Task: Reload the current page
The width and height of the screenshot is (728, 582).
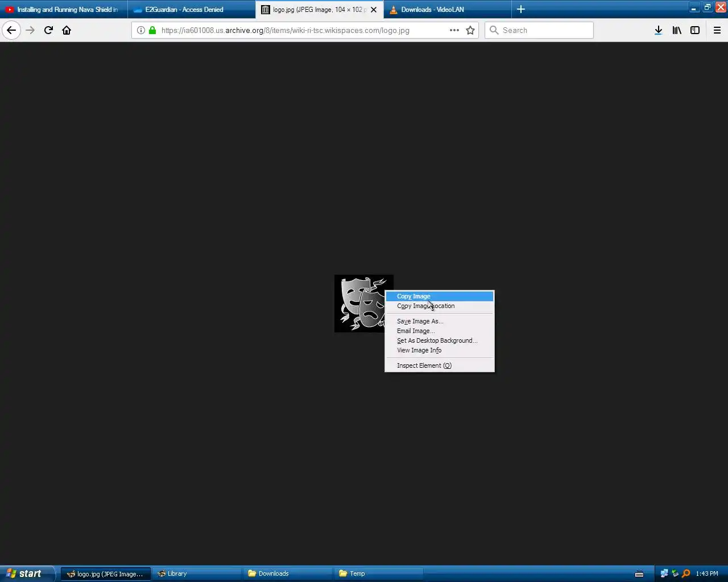Action: (48, 30)
